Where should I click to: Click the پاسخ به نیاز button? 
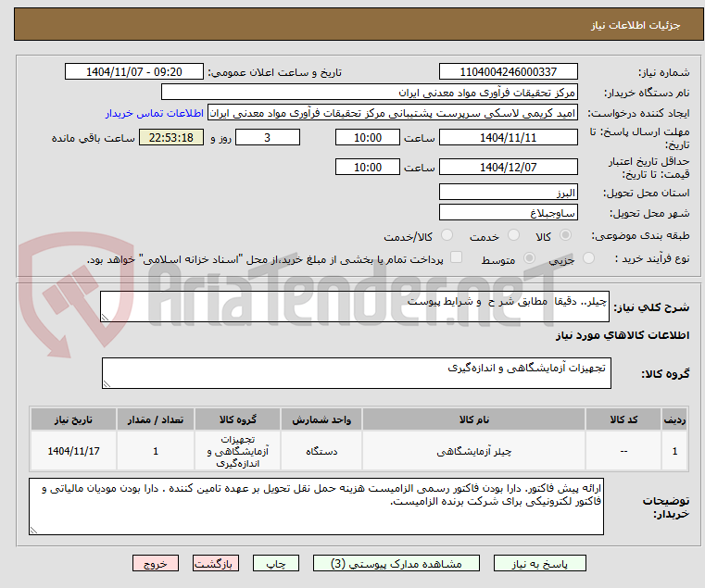(539, 563)
